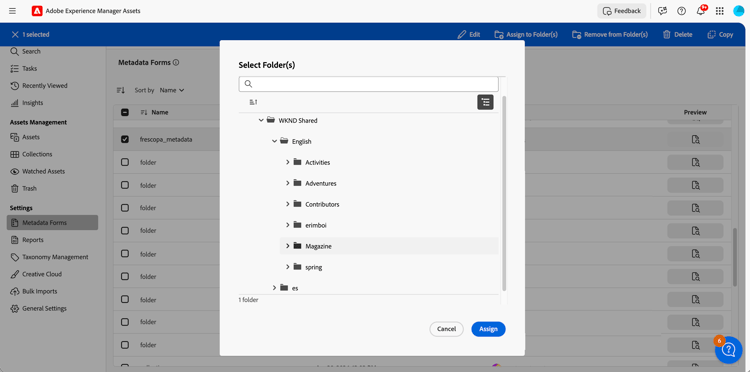Toggle the tree view icon in dialog
This screenshot has width=750, height=372.
(485, 102)
